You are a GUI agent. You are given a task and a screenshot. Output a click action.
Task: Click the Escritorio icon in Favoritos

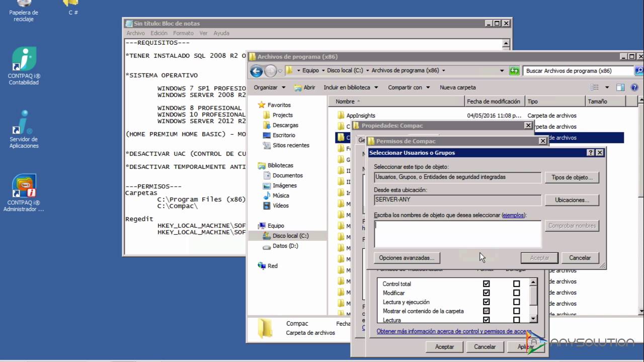[x=267, y=135]
